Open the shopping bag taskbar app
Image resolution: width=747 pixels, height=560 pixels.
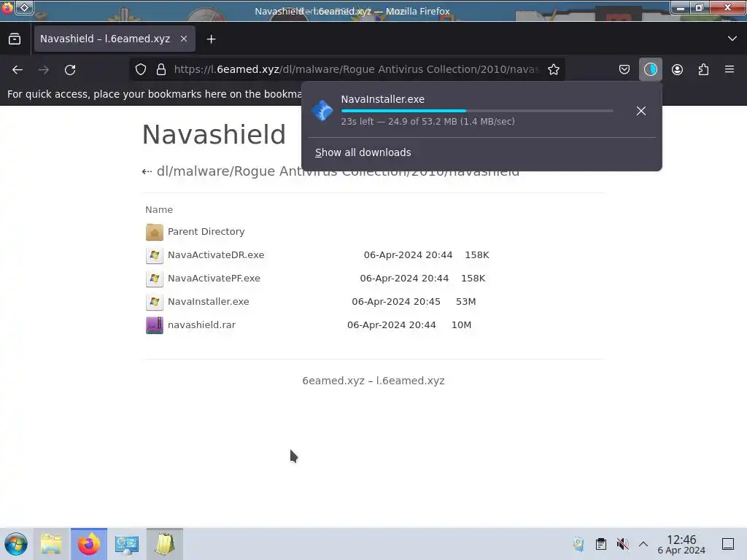coord(165,544)
